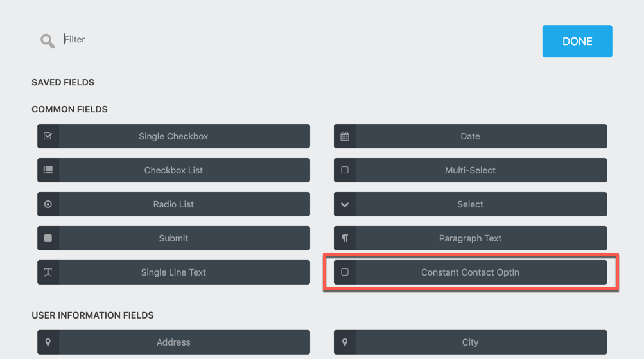The height and width of the screenshot is (359, 644).
Task: Click the Multi-Select square icon
Action: [345, 170]
